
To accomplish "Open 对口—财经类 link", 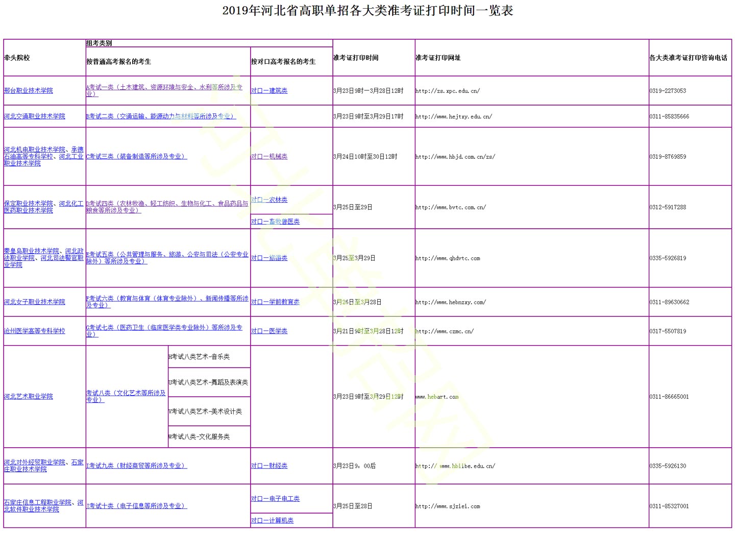I will coord(269,466).
